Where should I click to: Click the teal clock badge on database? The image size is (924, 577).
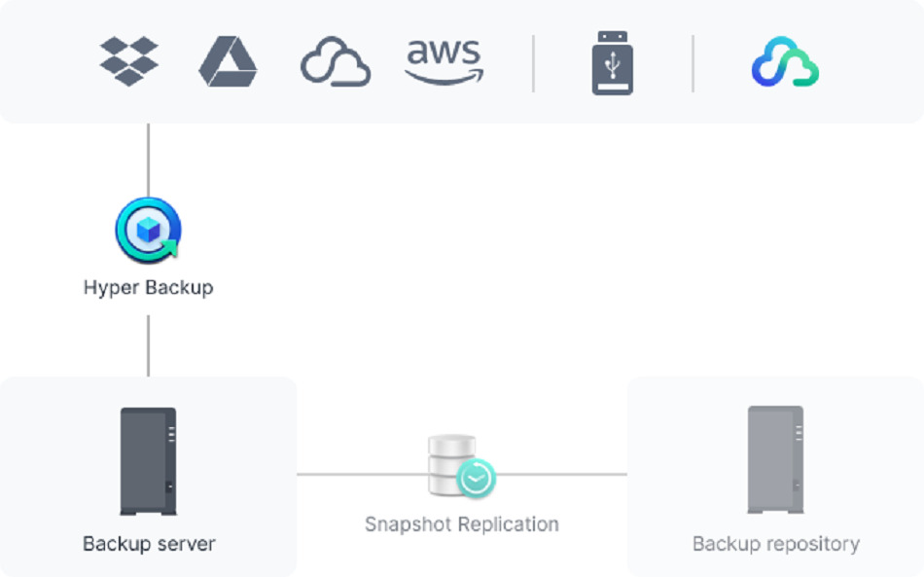[x=477, y=479]
